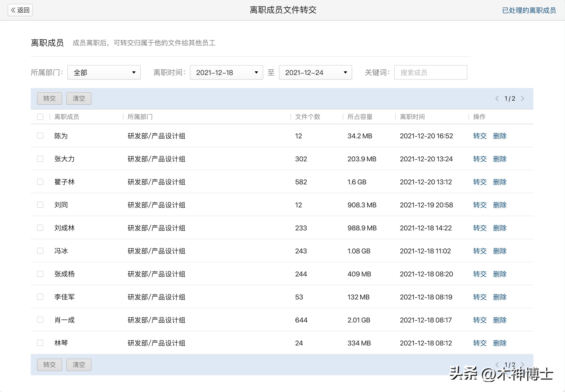Open the 所属部门 department dropdown
Image resolution: width=565 pixels, height=392 pixels.
pos(104,72)
